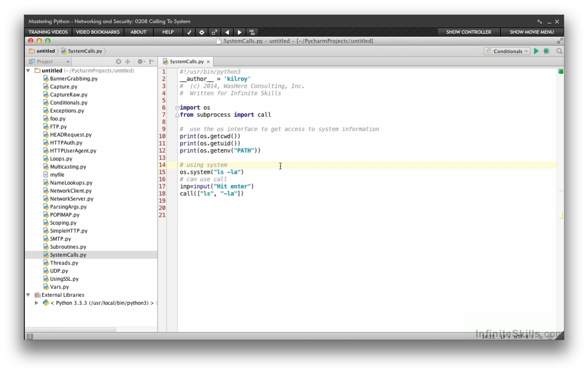Open TRAINING VIDEOS menu
This screenshot has width=588, height=373.
click(48, 32)
